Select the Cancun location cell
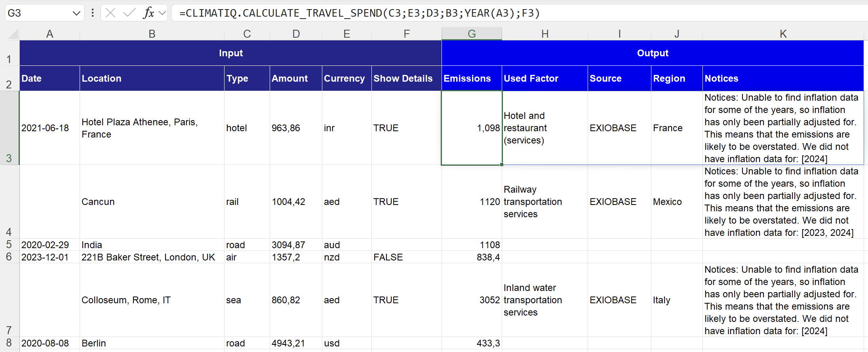 (x=152, y=202)
